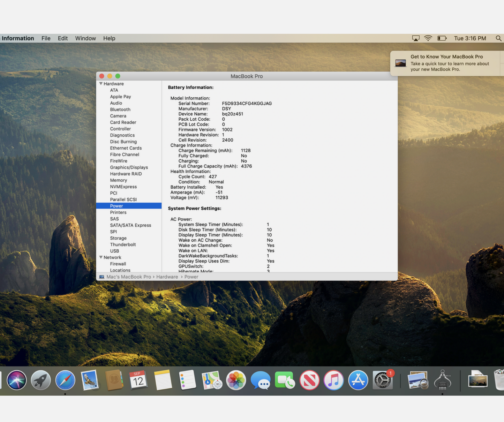The width and height of the screenshot is (504, 422).
Task: Select Ethernet Cards in the sidebar
Action: [126, 148]
